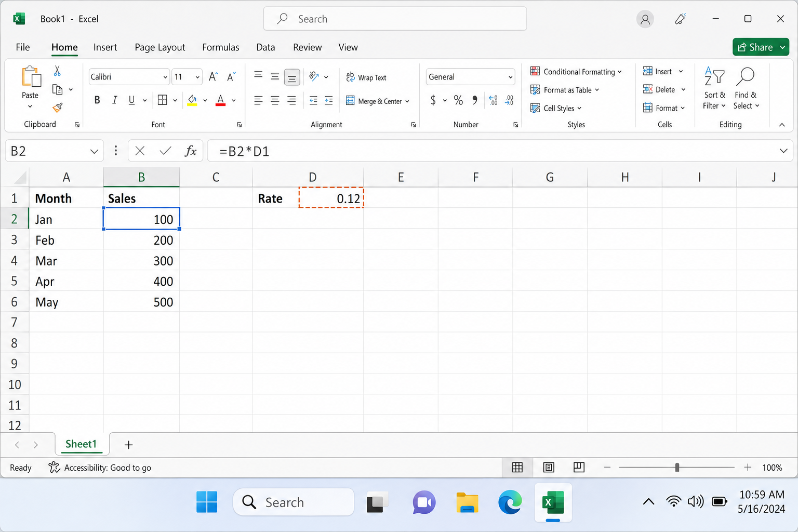
Task: Apply Percent Style number format
Action: tap(458, 100)
